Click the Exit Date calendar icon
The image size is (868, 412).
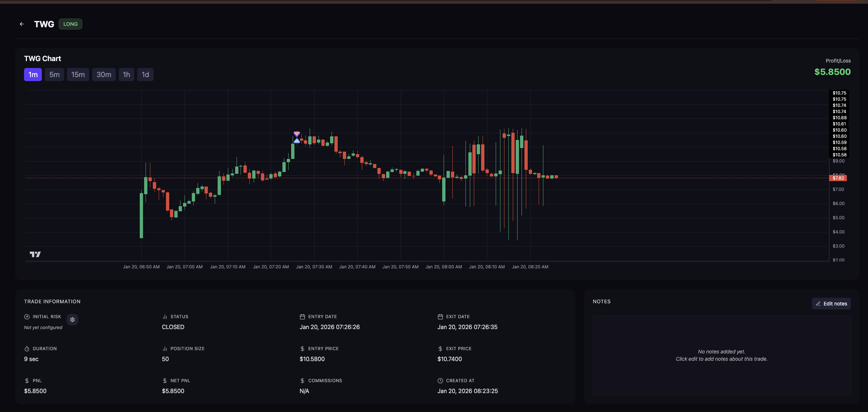[440, 317]
